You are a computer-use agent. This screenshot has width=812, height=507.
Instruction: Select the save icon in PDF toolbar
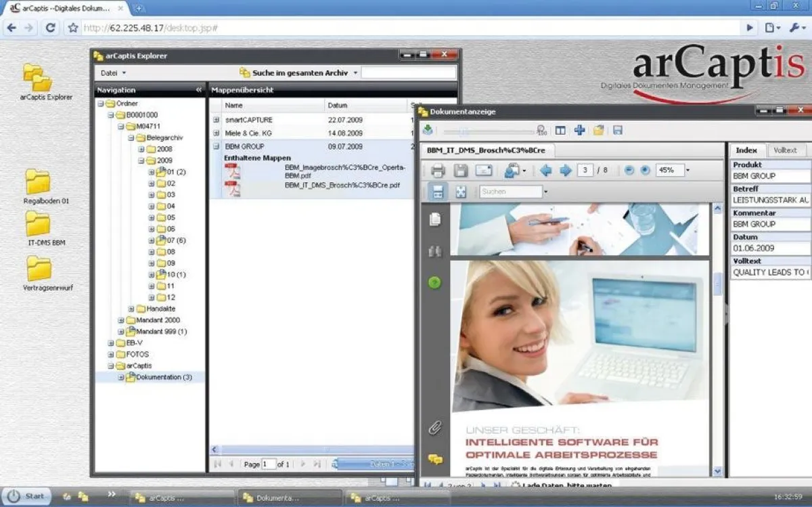click(461, 171)
